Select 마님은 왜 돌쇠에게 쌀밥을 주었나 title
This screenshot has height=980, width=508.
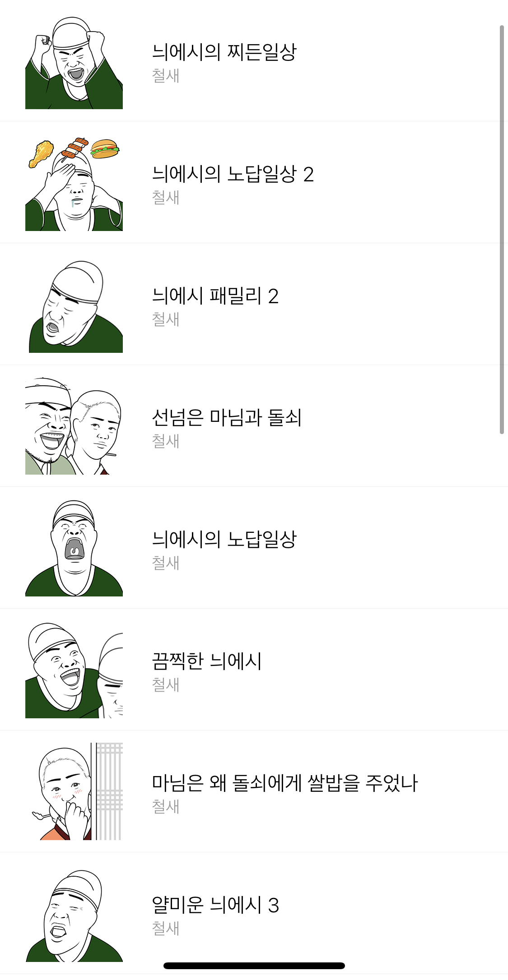pos(285,783)
